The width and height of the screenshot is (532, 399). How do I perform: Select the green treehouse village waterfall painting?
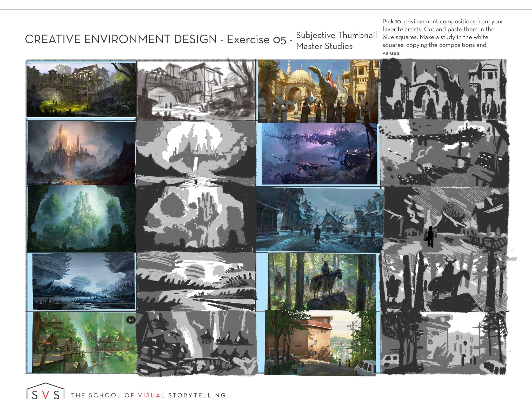(x=84, y=342)
